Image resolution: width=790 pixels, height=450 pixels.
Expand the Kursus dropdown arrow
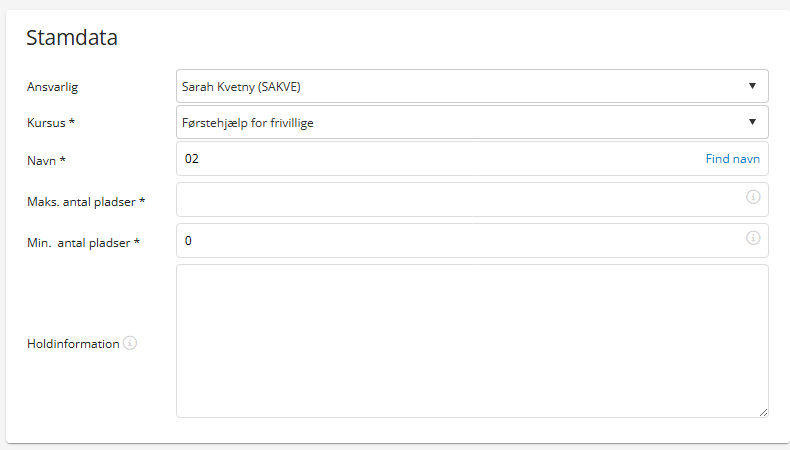coord(752,122)
